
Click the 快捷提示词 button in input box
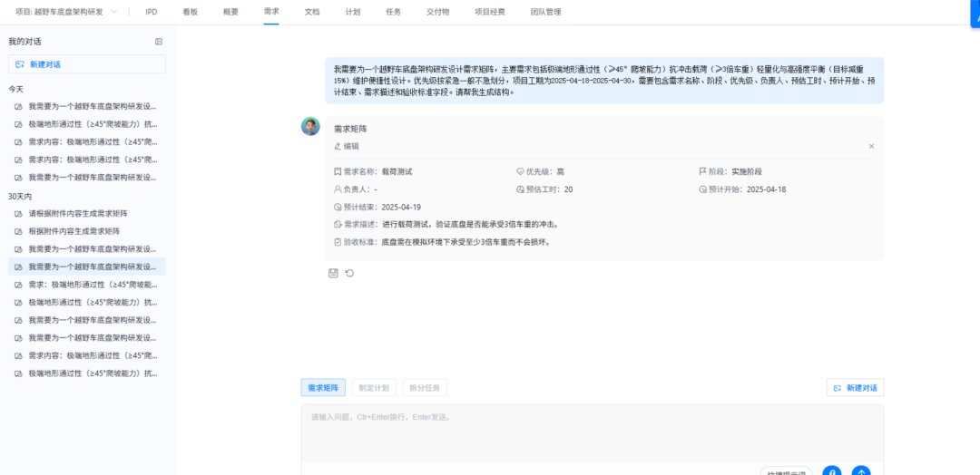pyautogui.click(x=786, y=472)
